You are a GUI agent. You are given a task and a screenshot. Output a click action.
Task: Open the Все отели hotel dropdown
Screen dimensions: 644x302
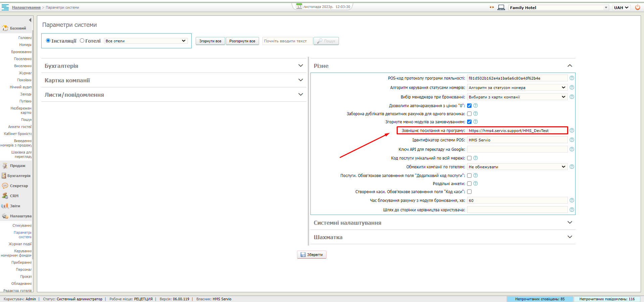146,41
